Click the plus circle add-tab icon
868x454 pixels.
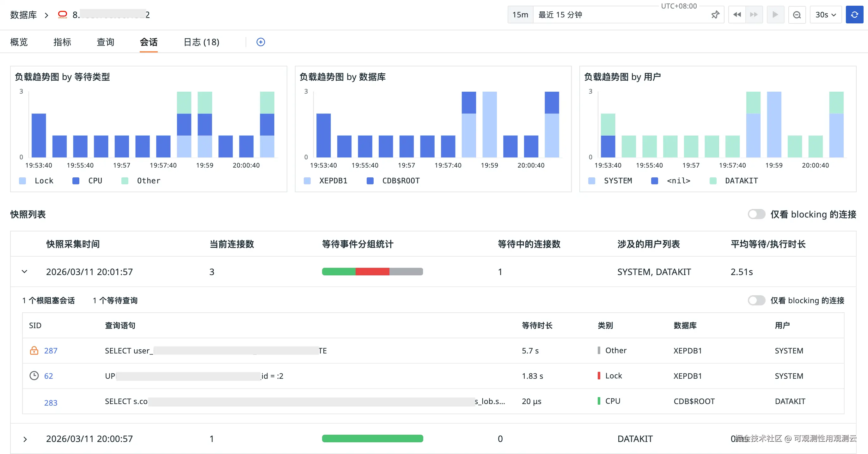(260, 42)
